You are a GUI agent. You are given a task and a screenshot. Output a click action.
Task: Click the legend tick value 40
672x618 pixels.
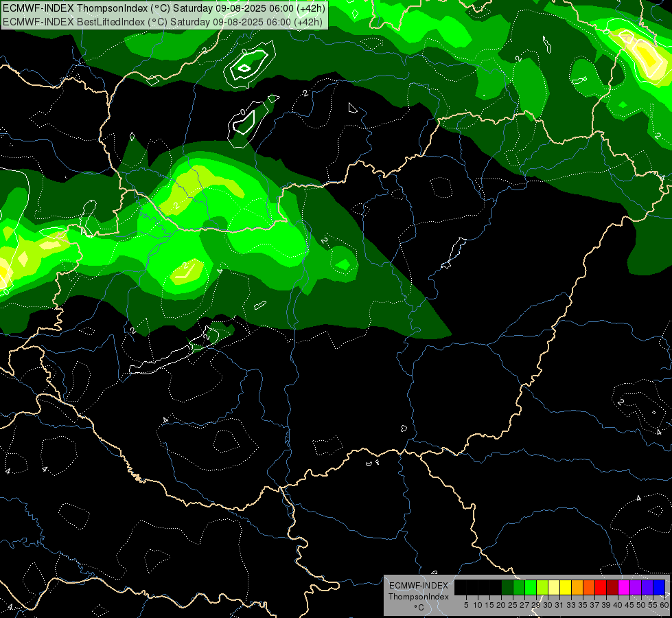click(618, 605)
